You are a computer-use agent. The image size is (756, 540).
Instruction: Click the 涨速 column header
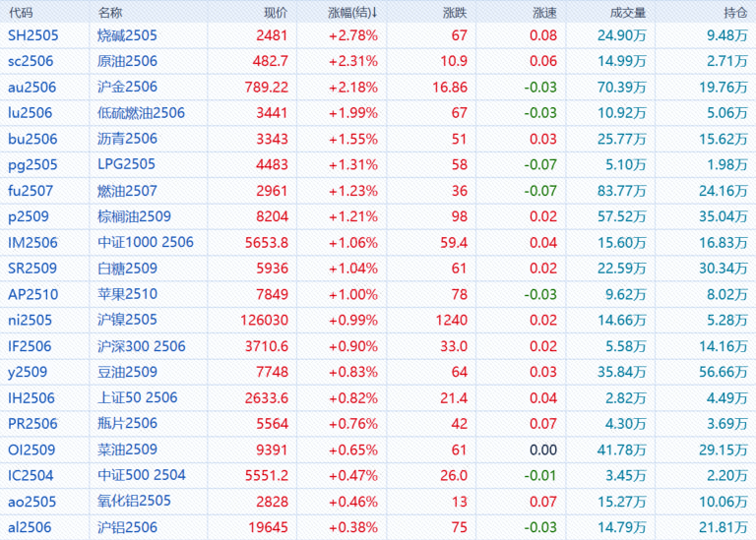pyautogui.click(x=543, y=13)
